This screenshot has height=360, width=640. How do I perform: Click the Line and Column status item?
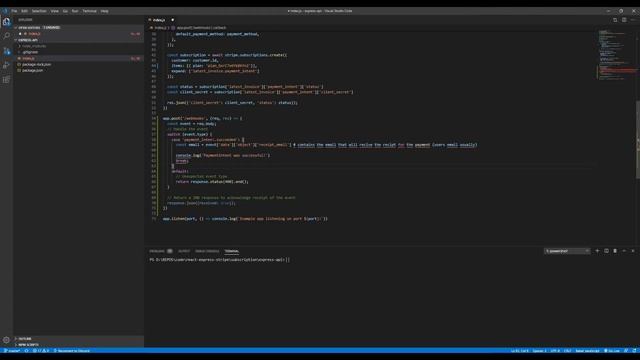(x=519, y=351)
